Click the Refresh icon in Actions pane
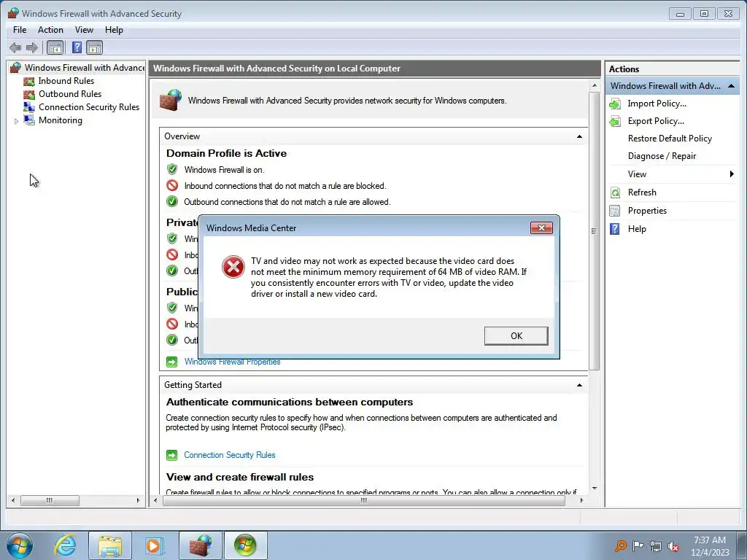 [615, 192]
